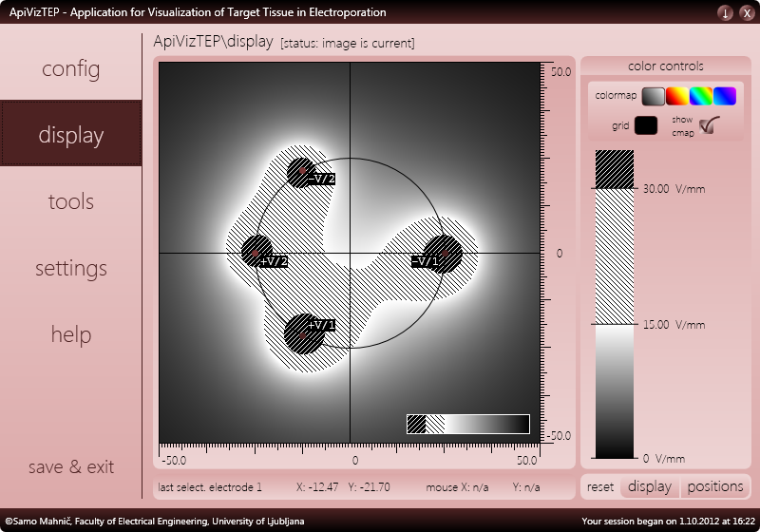This screenshot has width=760, height=532.
Task: Open the config section
Action: [x=70, y=68]
